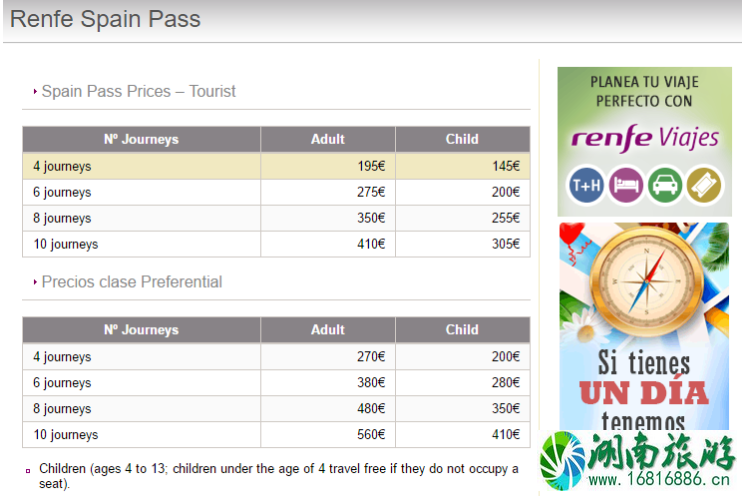742x496 pixels.
Task: Click the gold ticket icon
Action: point(704,185)
